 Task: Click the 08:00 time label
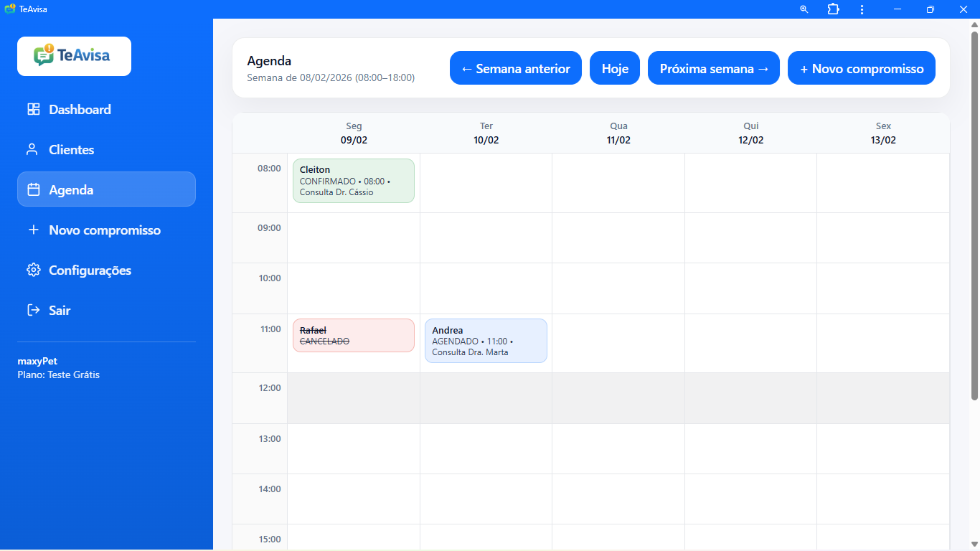[x=269, y=169]
